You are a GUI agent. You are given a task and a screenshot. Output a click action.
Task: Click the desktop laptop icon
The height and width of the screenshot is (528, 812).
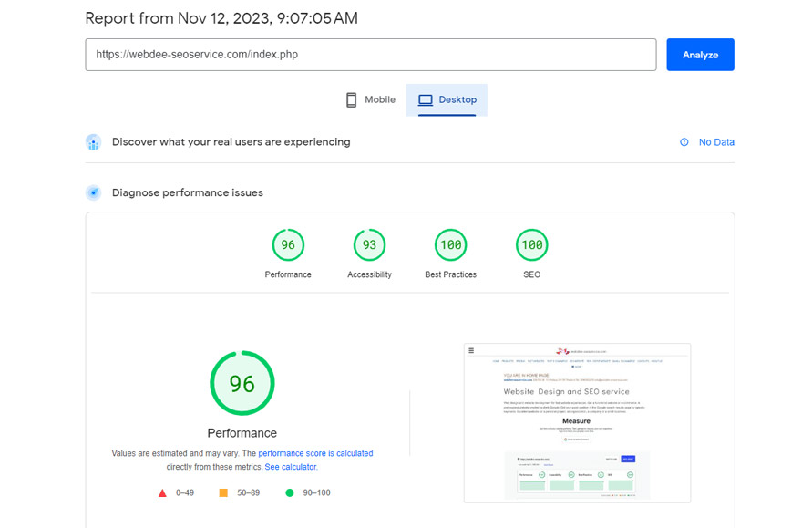(425, 100)
